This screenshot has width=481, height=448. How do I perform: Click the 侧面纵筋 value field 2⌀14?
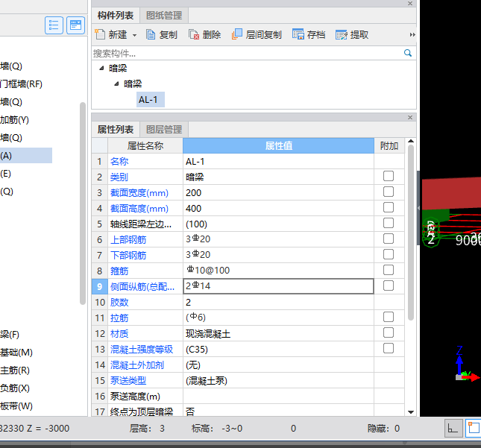coord(278,286)
